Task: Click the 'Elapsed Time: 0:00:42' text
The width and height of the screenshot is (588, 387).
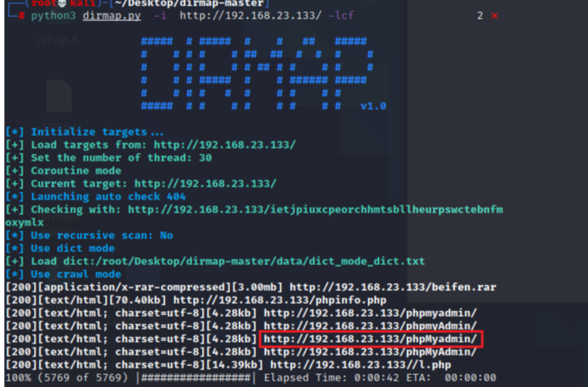Action: coord(331,377)
